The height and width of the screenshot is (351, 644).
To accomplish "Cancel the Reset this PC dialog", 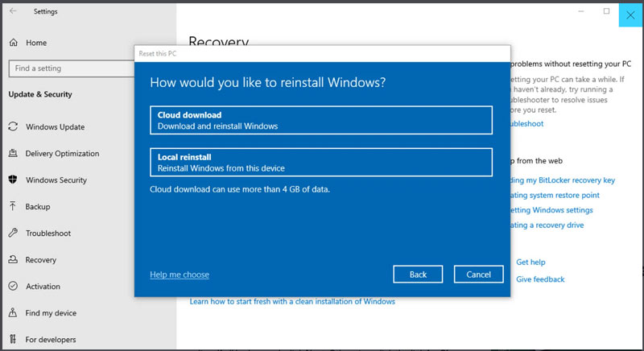I will [478, 275].
